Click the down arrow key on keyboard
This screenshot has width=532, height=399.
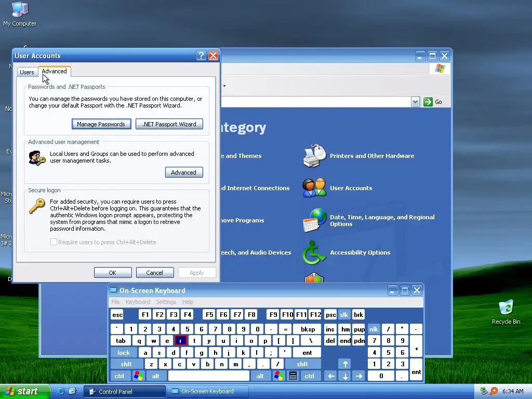point(345,376)
